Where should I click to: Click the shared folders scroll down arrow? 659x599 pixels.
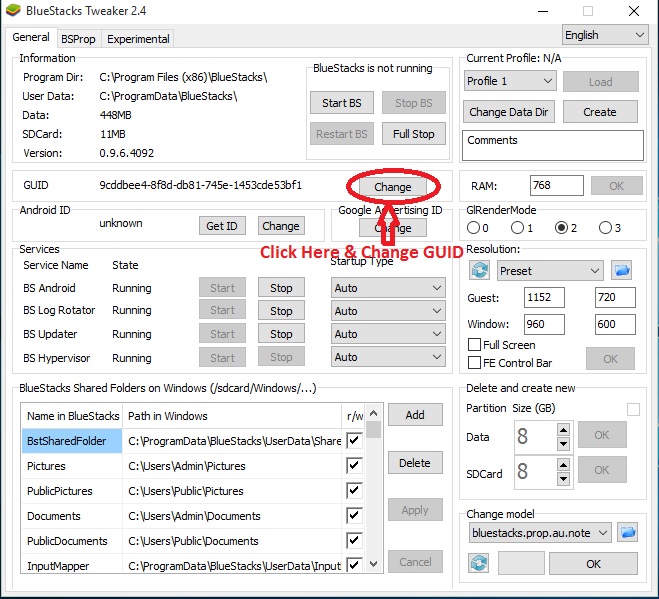pos(374,563)
